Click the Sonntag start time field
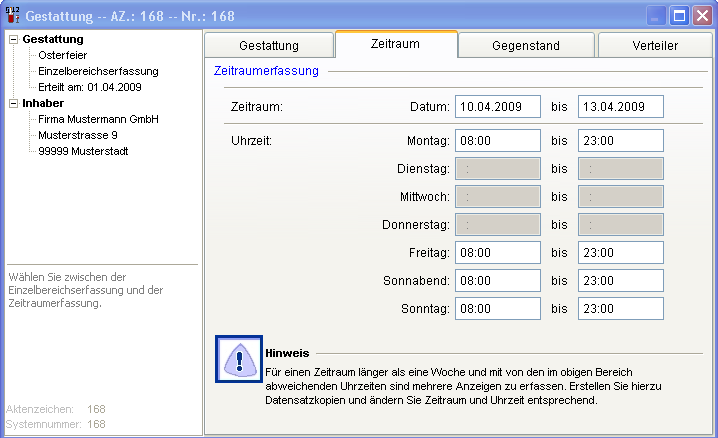718x438 pixels. tap(497, 309)
